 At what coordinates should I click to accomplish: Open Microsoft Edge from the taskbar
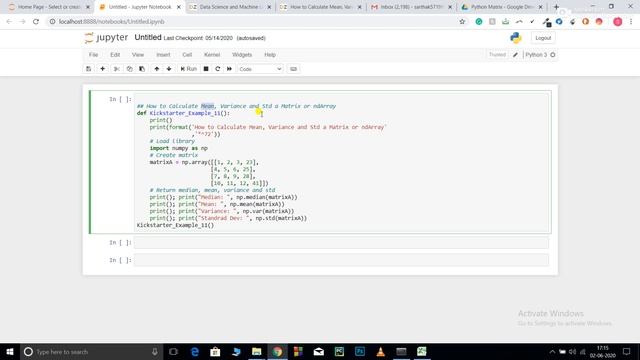coord(195,351)
